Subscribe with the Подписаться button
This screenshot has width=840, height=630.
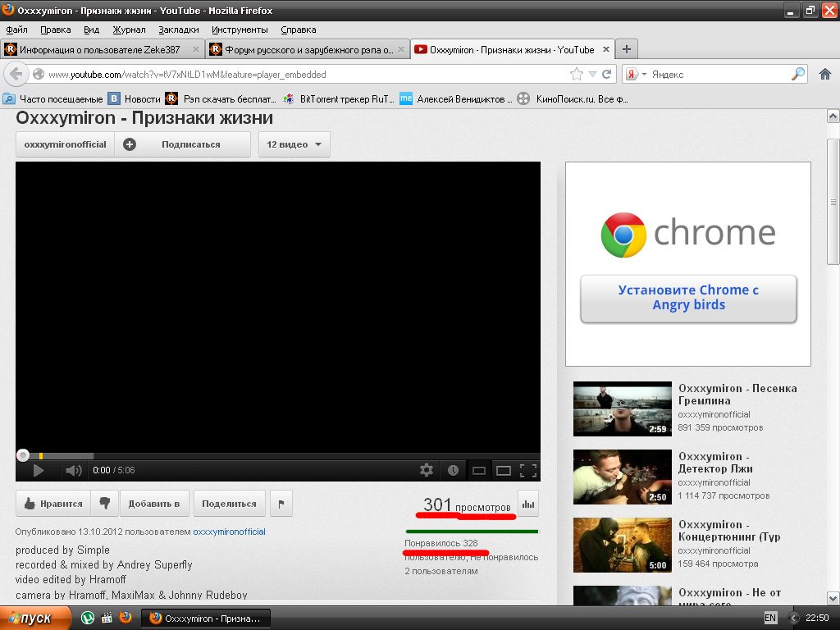[182, 144]
